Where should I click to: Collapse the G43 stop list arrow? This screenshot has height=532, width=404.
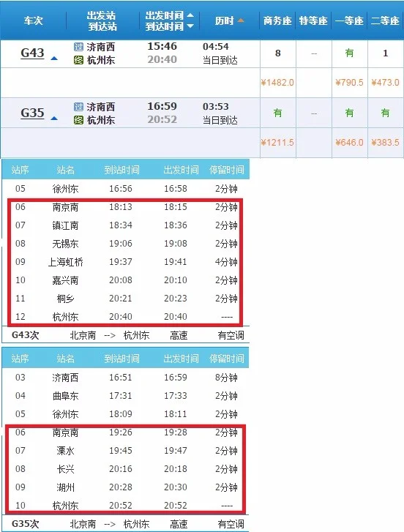(54, 59)
